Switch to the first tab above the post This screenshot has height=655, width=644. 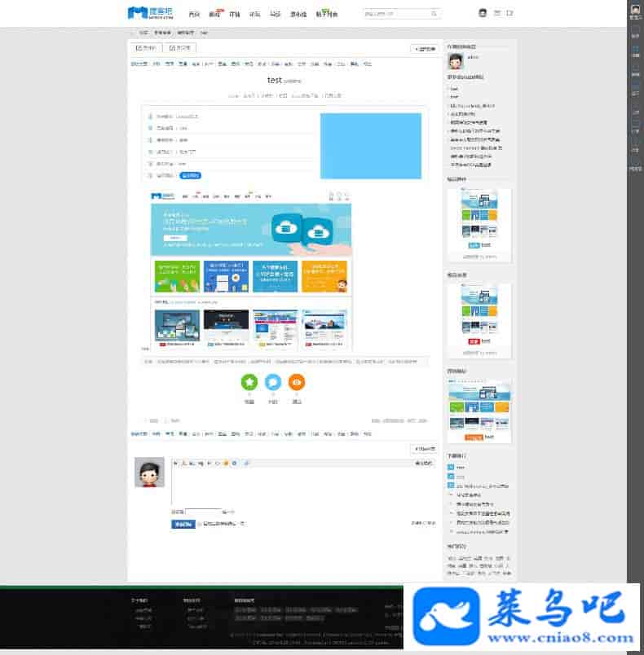(x=144, y=48)
